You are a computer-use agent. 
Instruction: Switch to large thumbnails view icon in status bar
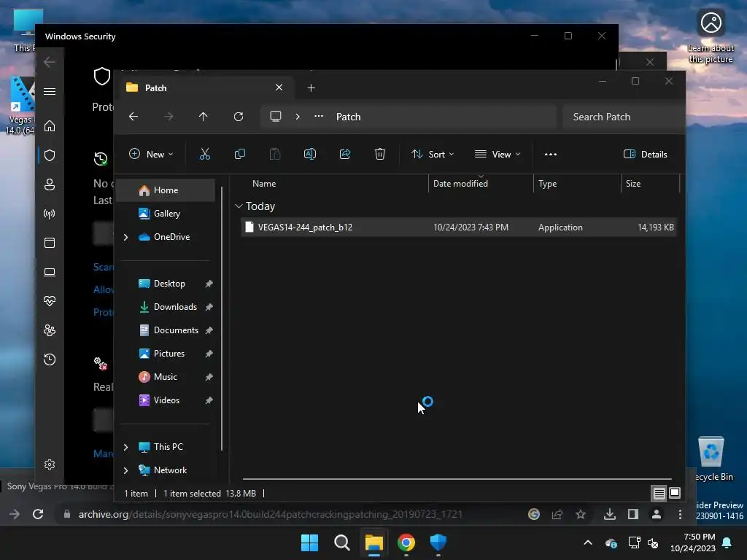click(x=675, y=494)
